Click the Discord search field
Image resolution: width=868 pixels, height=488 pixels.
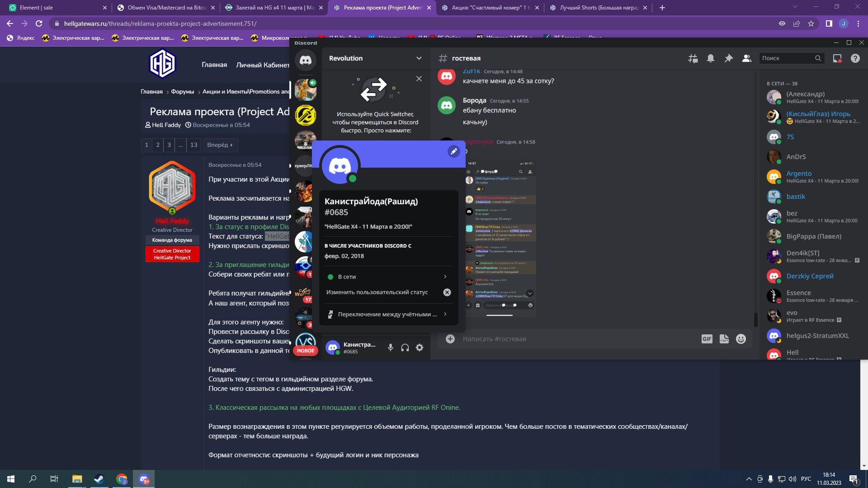(792, 58)
